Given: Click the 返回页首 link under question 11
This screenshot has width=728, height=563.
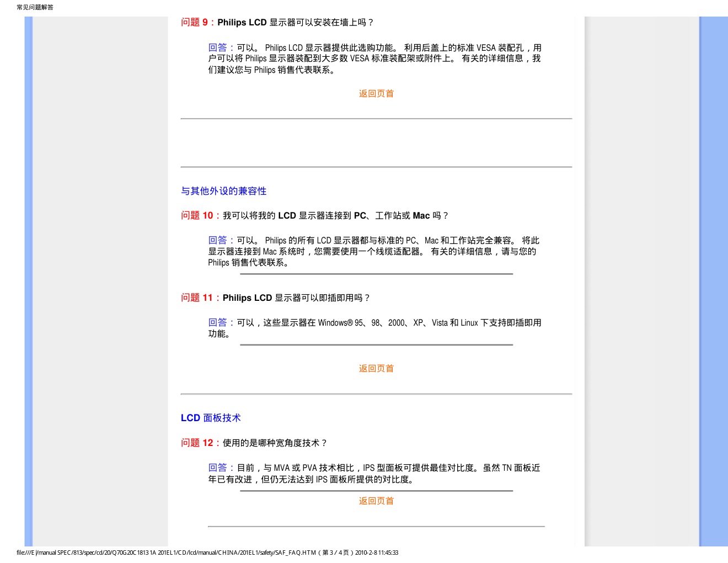Looking at the screenshot, I should 376,369.
